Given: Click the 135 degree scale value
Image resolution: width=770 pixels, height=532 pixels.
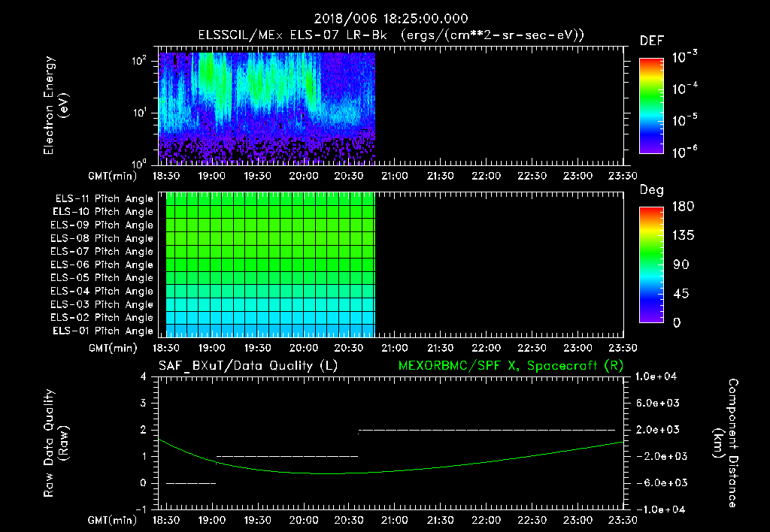Looking at the screenshot, I should (683, 235).
